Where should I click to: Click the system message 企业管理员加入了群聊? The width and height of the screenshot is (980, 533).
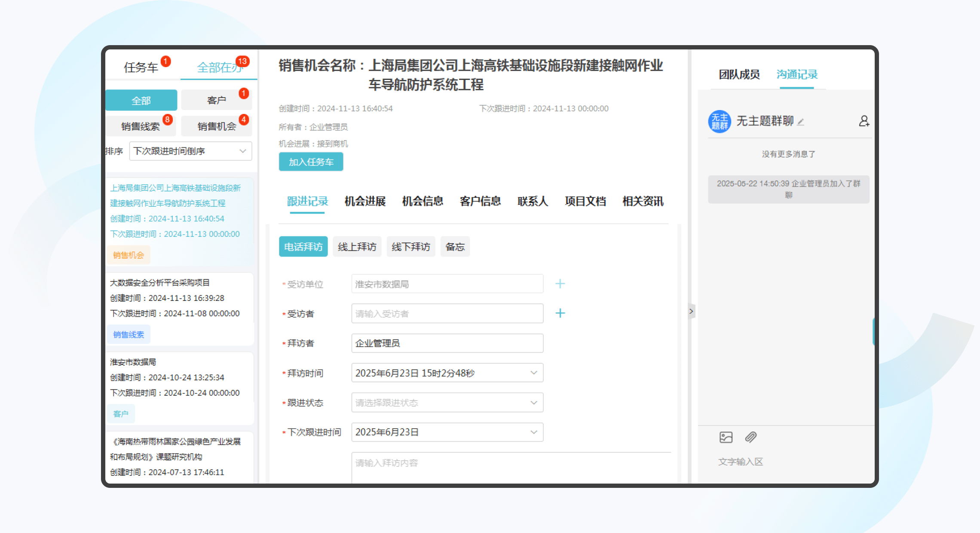[x=789, y=189]
